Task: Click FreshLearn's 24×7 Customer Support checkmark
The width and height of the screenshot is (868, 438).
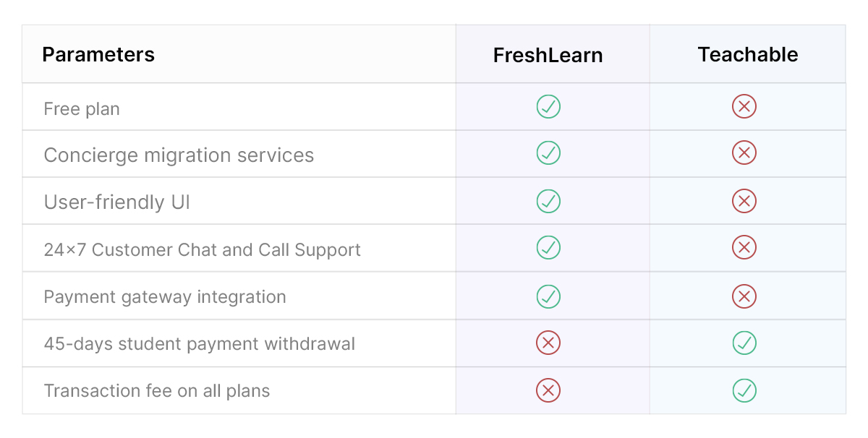Action: click(x=548, y=248)
